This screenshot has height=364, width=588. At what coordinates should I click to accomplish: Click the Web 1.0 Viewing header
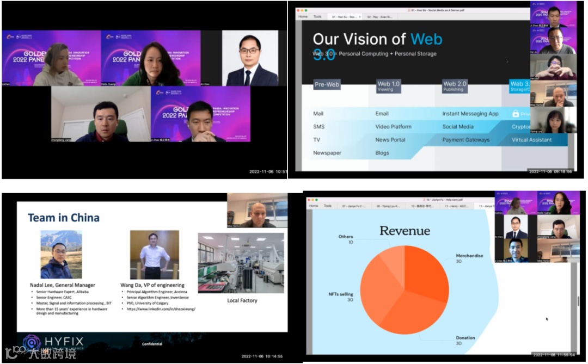(x=389, y=86)
